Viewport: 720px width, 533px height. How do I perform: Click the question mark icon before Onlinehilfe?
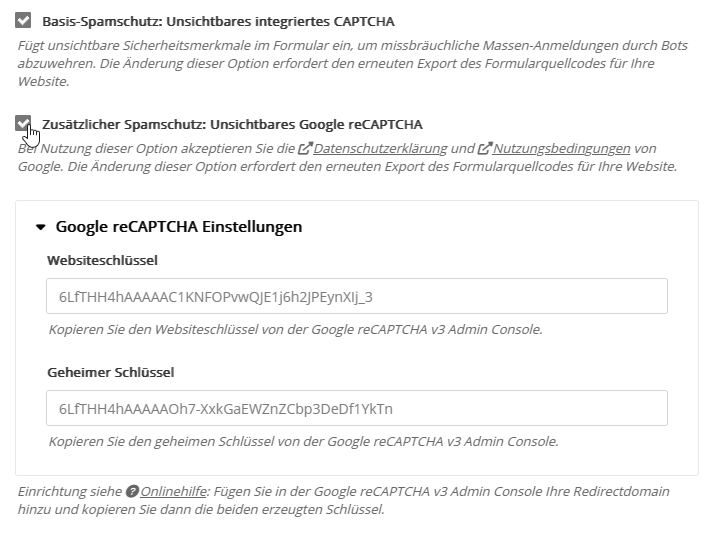(132, 492)
